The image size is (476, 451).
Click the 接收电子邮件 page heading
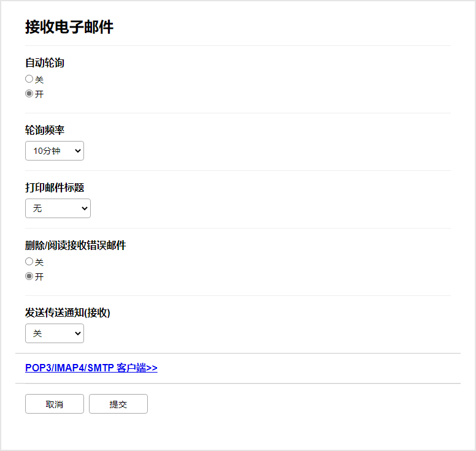tap(69, 27)
